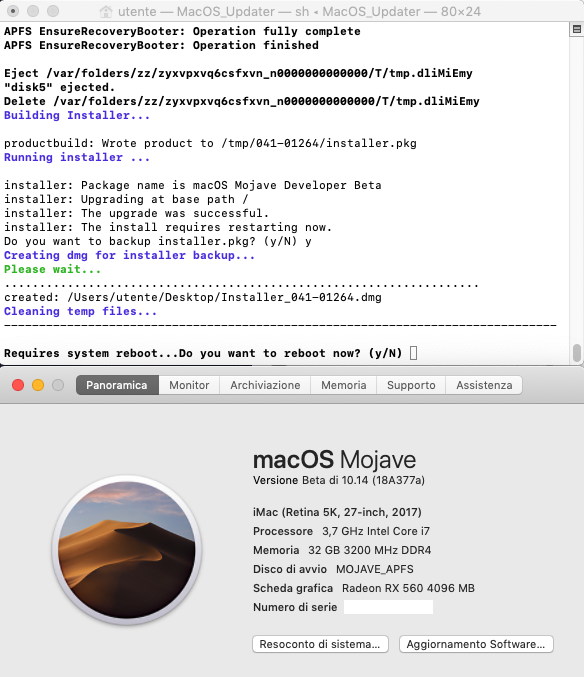Click the productbuild installer.pkg output line
This screenshot has height=677, width=584.
tap(210, 143)
